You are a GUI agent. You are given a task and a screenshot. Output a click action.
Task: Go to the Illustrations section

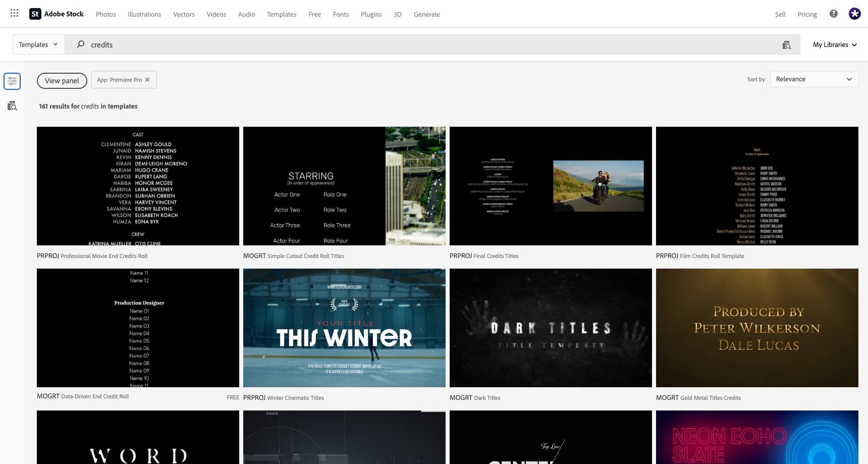tap(144, 14)
